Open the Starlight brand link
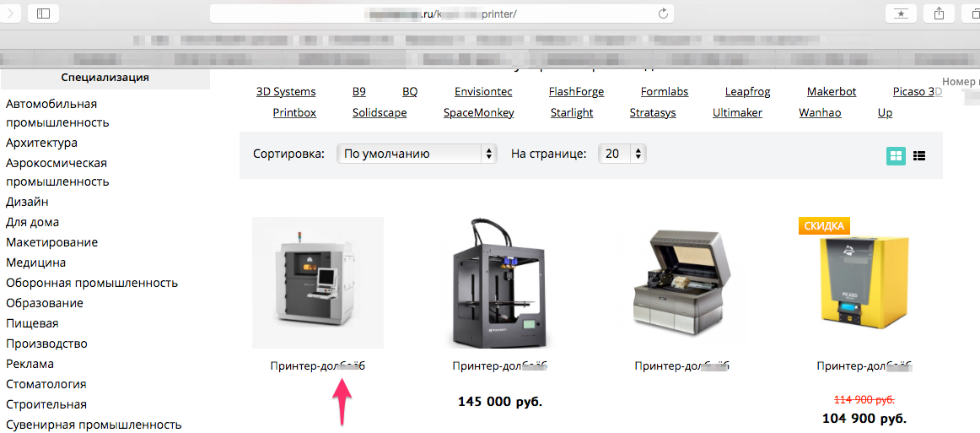Screen dimensions: 980x433 pos(572,113)
